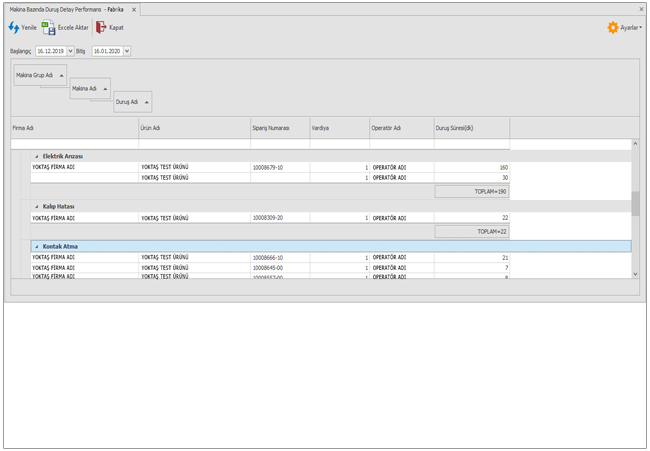Click the Kapat exit icon
Image resolution: width=650 pixels, height=451 pixels.
[x=101, y=28]
